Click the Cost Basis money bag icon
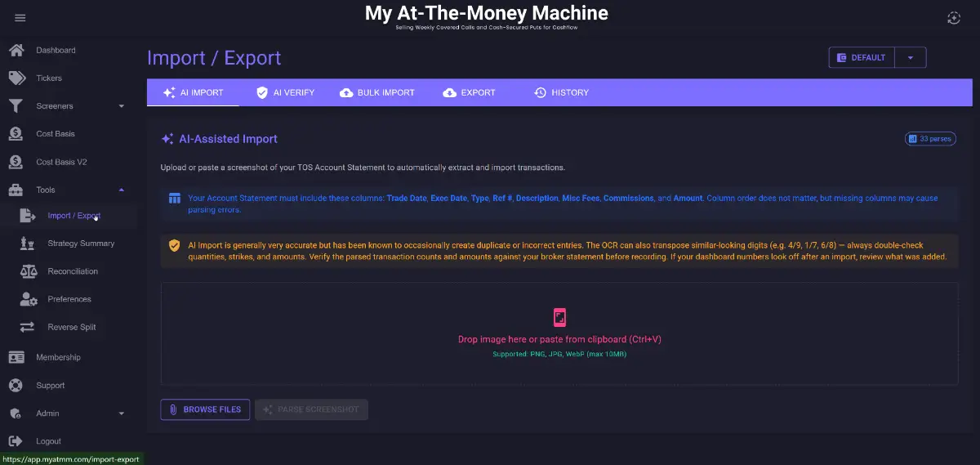 coord(16,134)
